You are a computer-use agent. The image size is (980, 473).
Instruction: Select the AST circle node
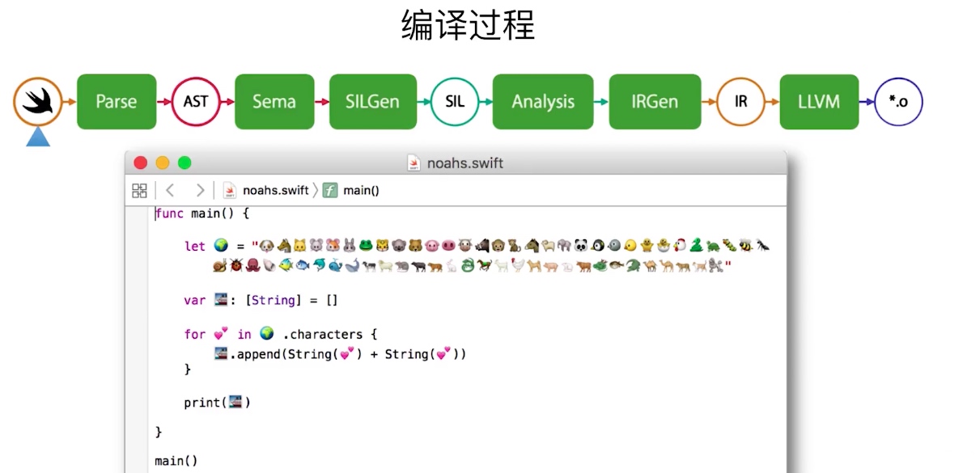(196, 102)
